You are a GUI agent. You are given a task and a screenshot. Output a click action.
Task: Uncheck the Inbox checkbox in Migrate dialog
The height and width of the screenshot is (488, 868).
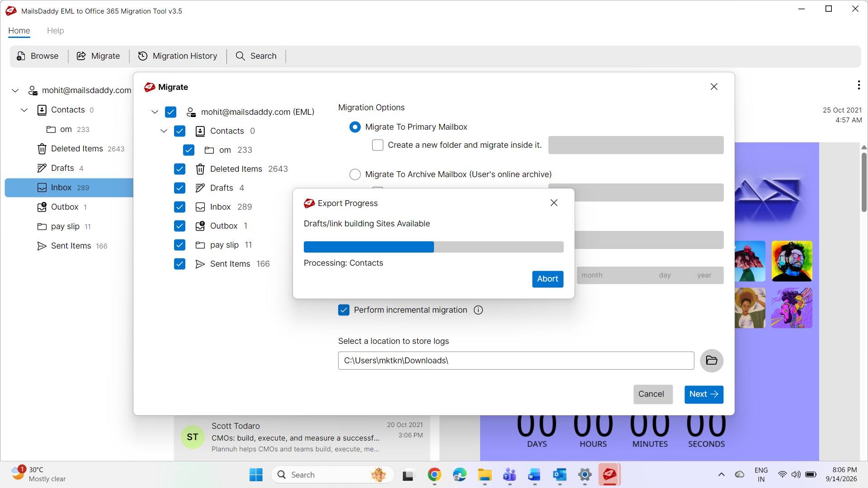179,207
